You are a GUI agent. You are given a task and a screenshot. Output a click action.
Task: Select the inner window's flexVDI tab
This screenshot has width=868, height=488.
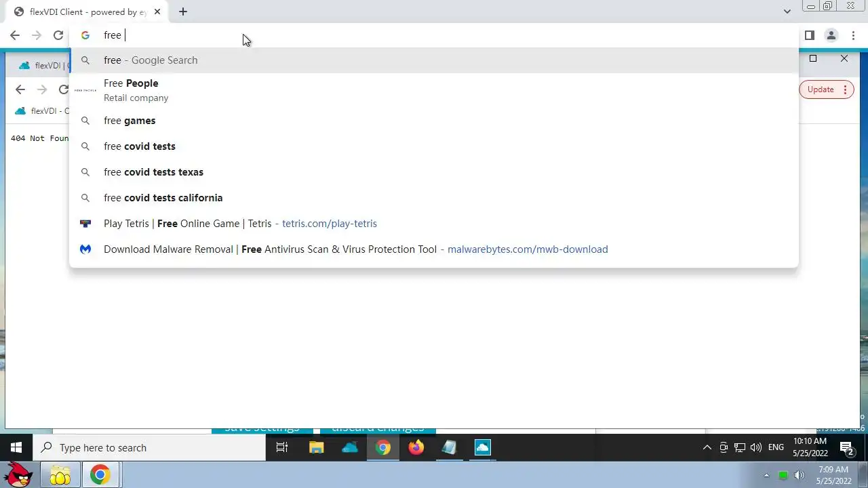(x=44, y=66)
